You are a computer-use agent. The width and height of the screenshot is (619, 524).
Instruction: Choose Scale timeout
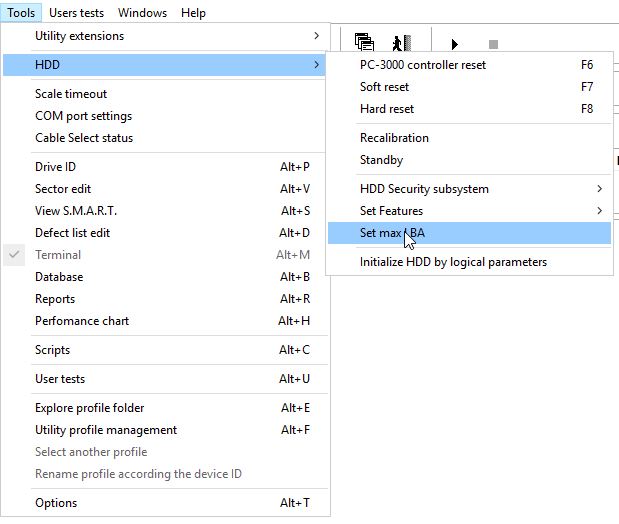point(164,94)
